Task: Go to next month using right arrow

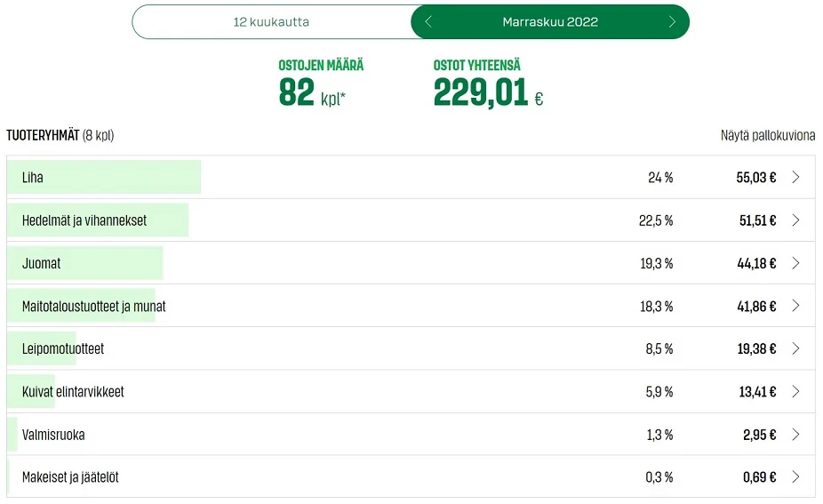Action: [672, 22]
